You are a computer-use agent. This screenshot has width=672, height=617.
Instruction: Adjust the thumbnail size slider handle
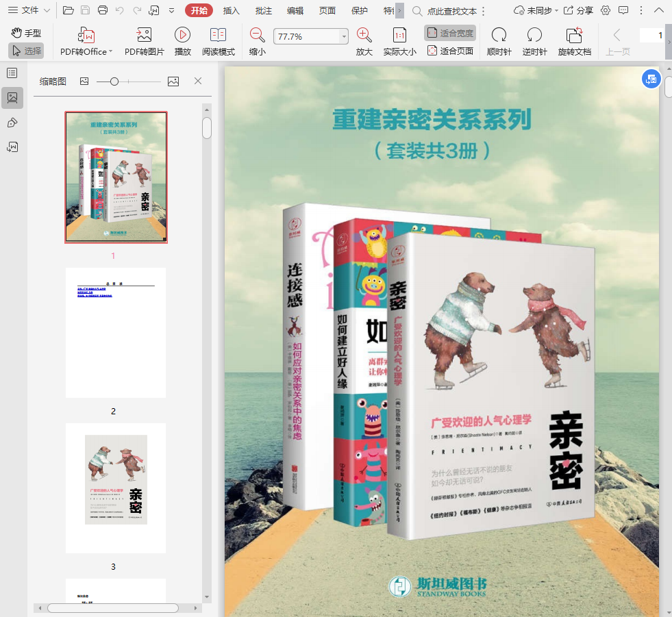(114, 81)
